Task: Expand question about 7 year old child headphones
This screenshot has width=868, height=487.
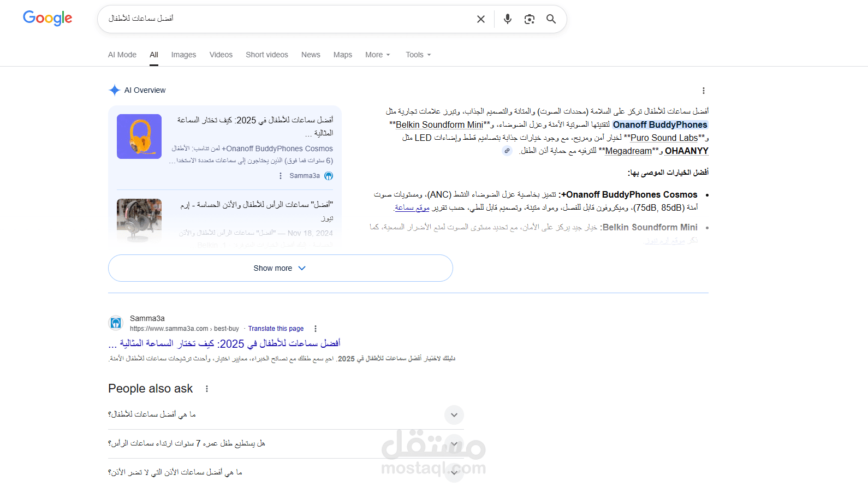Action: pos(286,444)
